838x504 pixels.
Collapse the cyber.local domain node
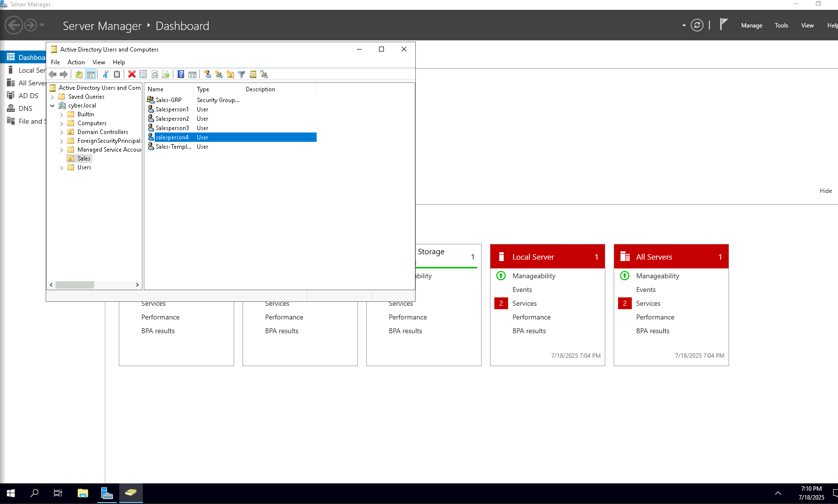point(53,106)
